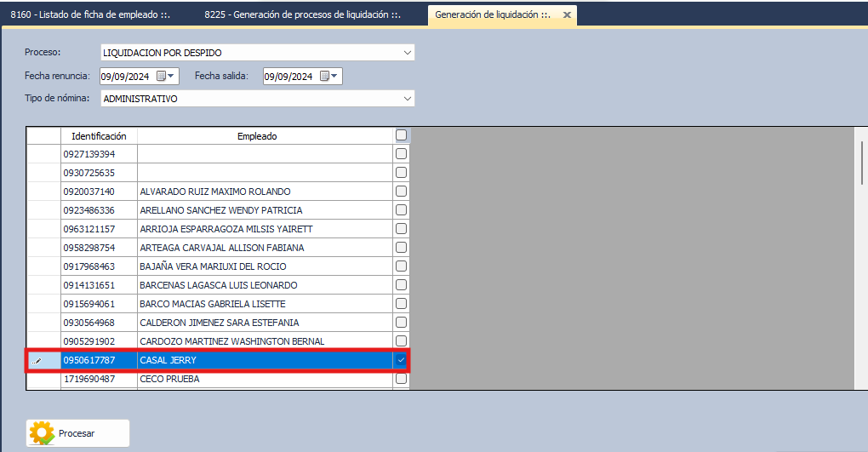This screenshot has width=868, height=452.
Task: Check the box for ALVARADO RUIZ MAXIMO ROLANDO
Action: click(402, 192)
